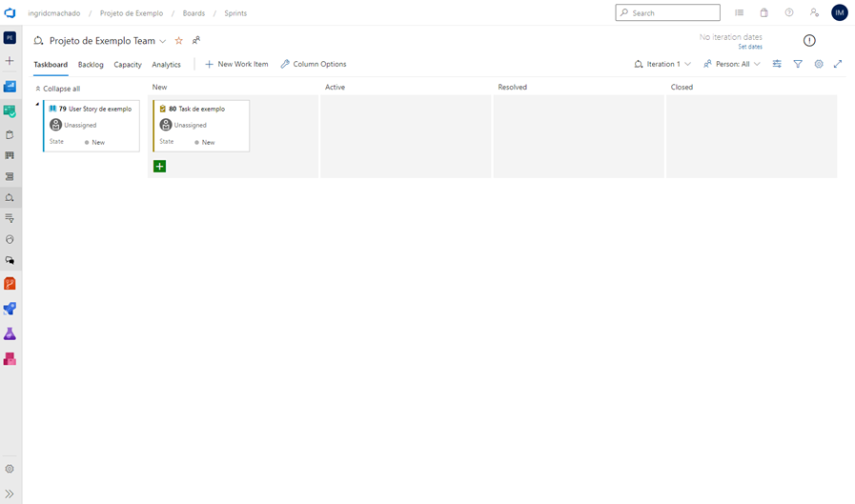Open the Help question mark icon
855x504 pixels.
pyautogui.click(x=789, y=12)
